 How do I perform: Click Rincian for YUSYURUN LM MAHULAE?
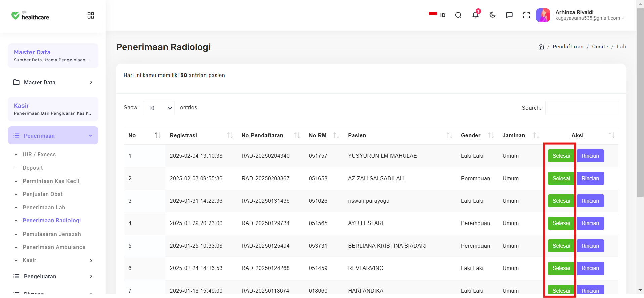590,156
